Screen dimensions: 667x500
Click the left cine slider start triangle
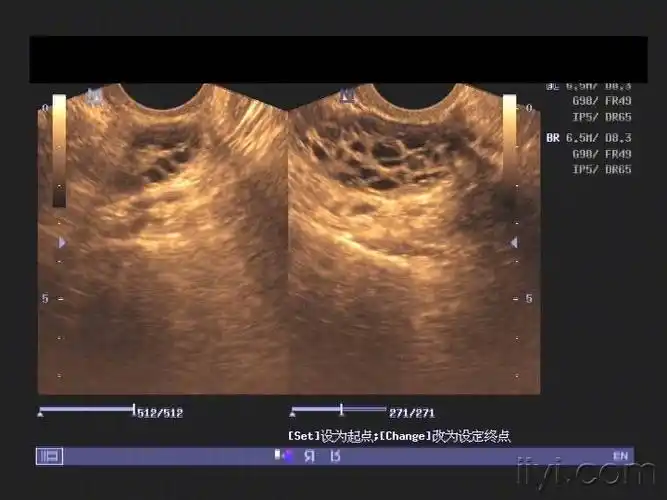click(x=40, y=412)
